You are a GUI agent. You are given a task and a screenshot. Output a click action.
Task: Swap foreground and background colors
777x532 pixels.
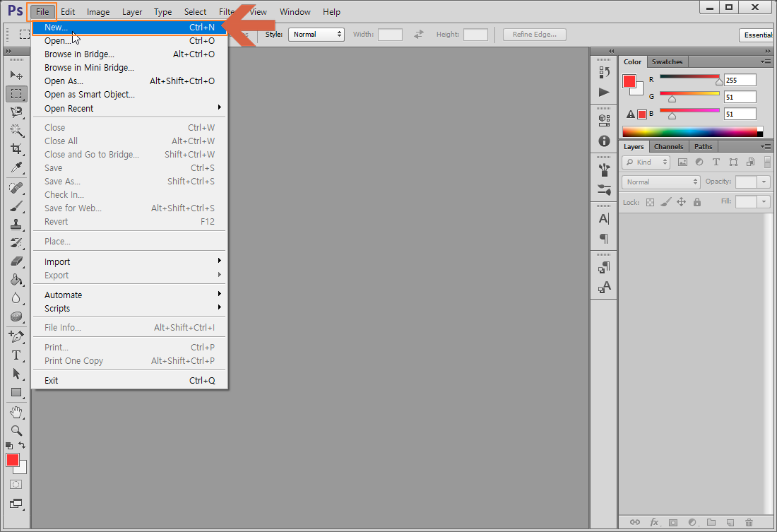click(22, 445)
